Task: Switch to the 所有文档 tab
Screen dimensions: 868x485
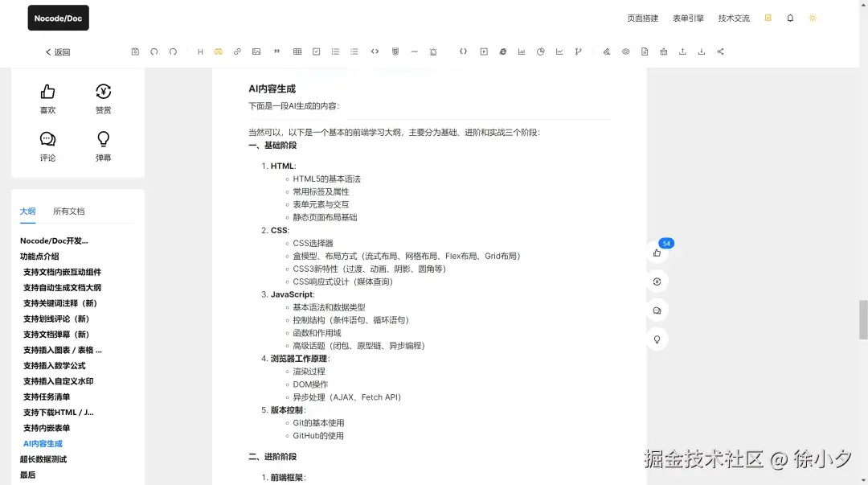Action: point(68,211)
